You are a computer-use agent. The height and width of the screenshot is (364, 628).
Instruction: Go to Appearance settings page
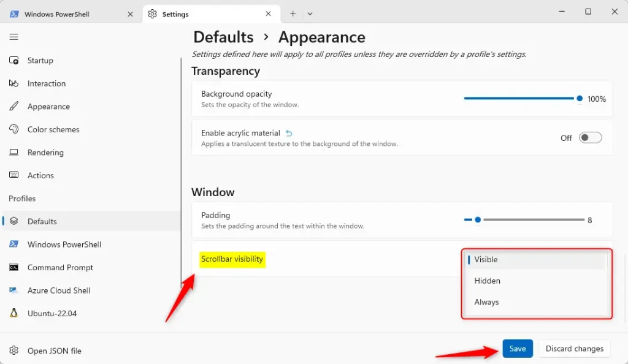(x=91, y=107)
